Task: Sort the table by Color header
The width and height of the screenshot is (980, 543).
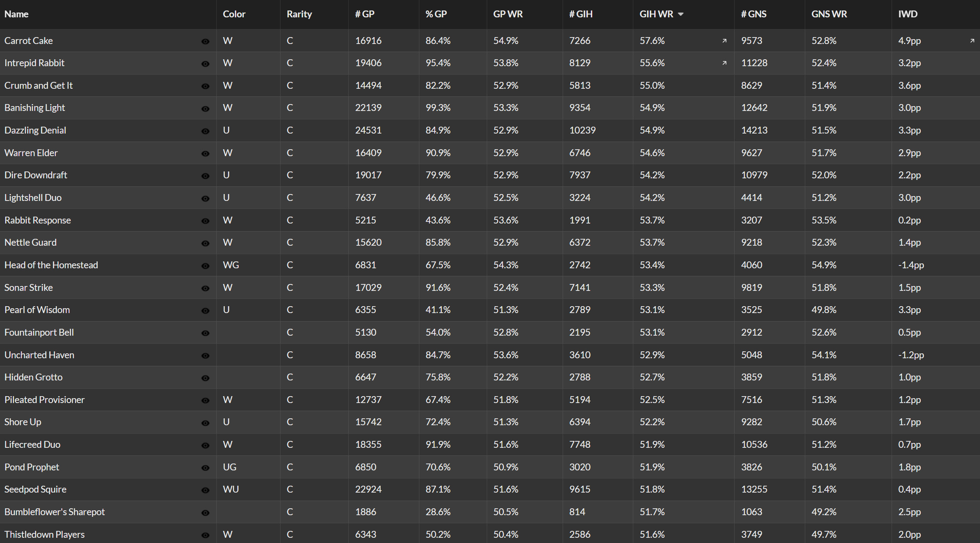Action: (234, 14)
